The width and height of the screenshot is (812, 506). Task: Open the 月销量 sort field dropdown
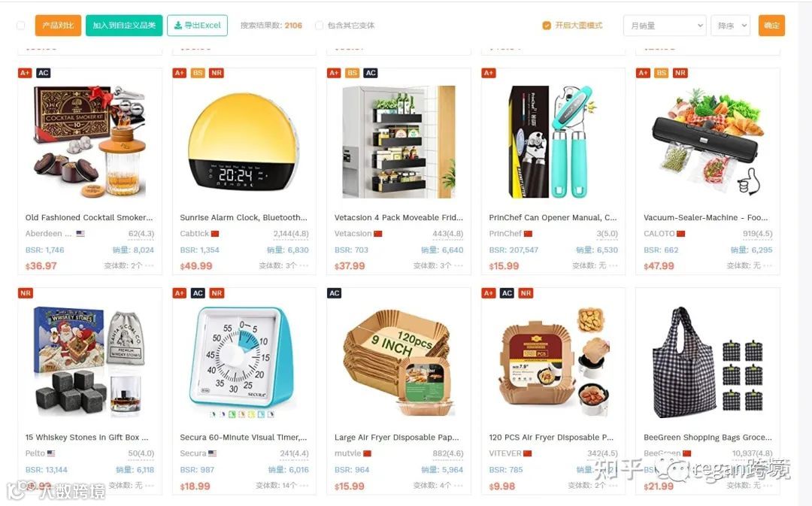click(665, 26)
